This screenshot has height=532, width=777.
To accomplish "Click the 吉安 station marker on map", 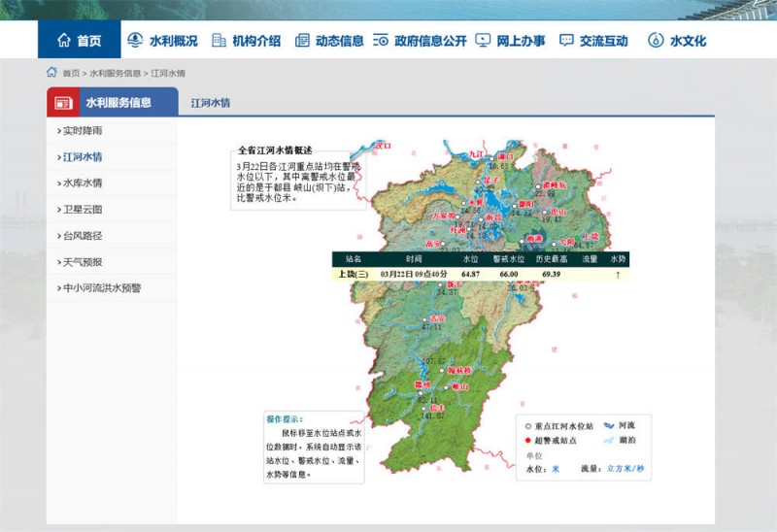I will pos(424,320).
